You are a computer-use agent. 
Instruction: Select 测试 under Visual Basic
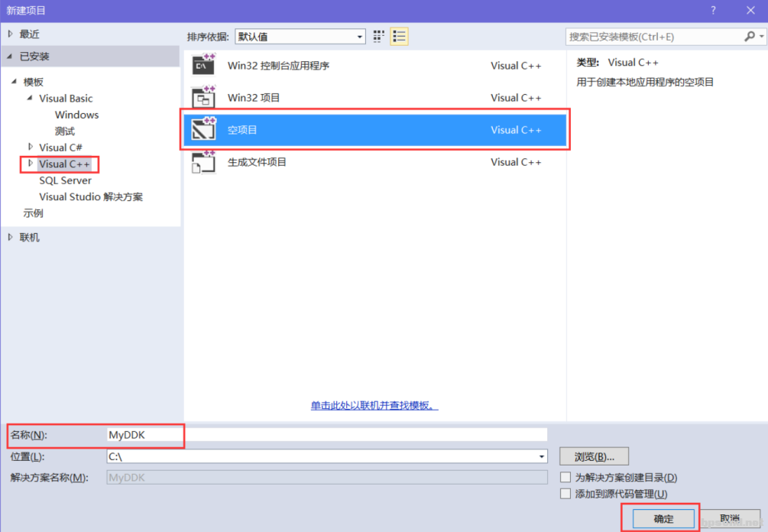pyautogui.click(x=65, y=131)
